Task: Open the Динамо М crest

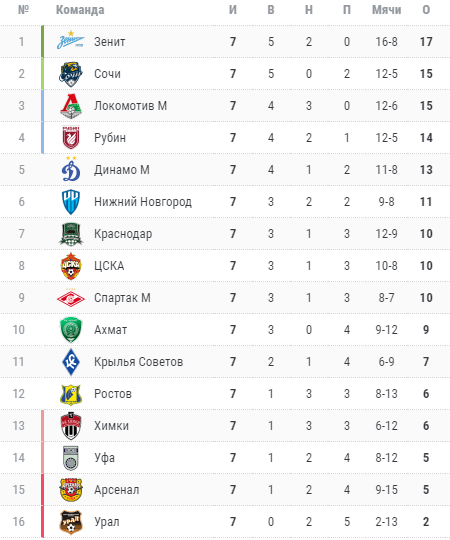Action: coord(71,169)
